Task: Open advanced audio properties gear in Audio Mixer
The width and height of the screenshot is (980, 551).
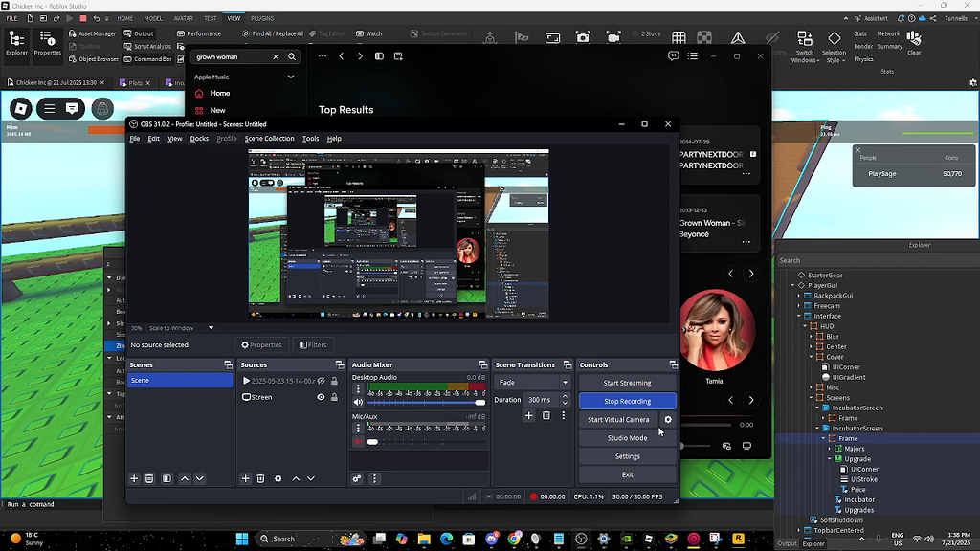Action: pyautogui.click(x=356, y=478)
